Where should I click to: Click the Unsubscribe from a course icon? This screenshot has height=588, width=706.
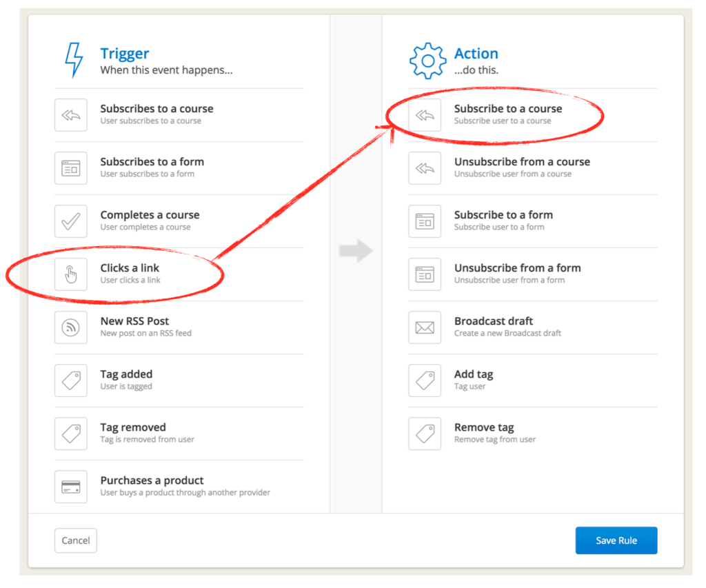(x=425, y=168)
